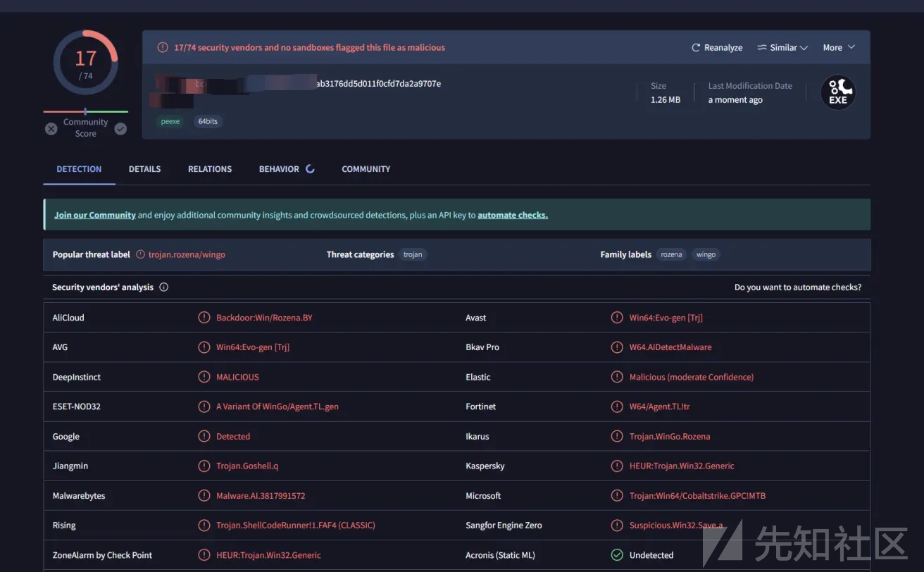This screenshot has height=572, width=924.
Task: Switch to the DETECTION tab
Action: pos(79,169)
